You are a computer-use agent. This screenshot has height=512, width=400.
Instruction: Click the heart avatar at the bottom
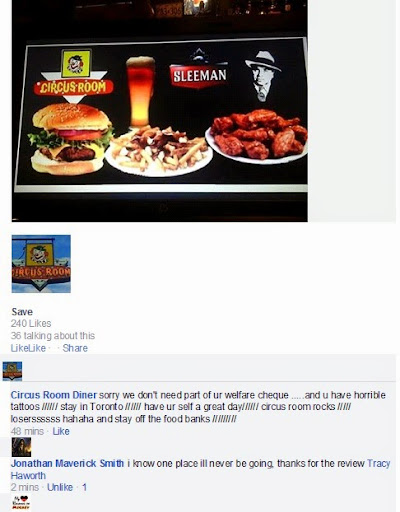tap(21, 503)
